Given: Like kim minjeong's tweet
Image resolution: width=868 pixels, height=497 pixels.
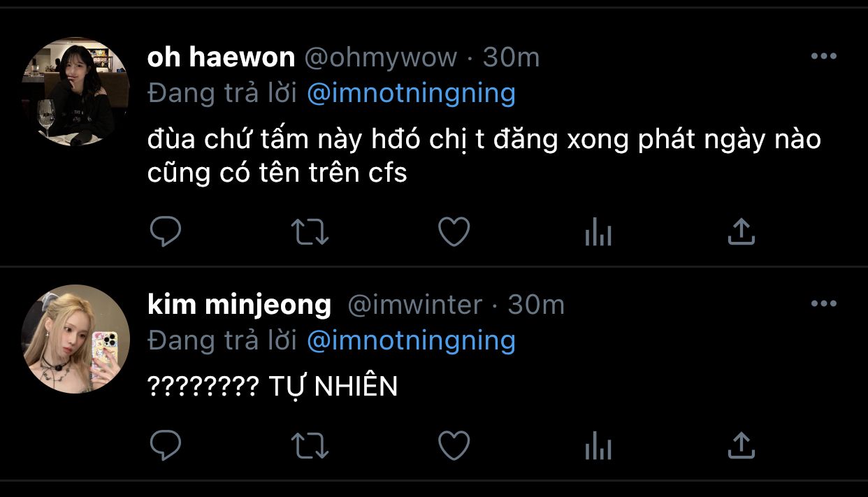Looking at the screenshot, I should (x=454, y=445).
